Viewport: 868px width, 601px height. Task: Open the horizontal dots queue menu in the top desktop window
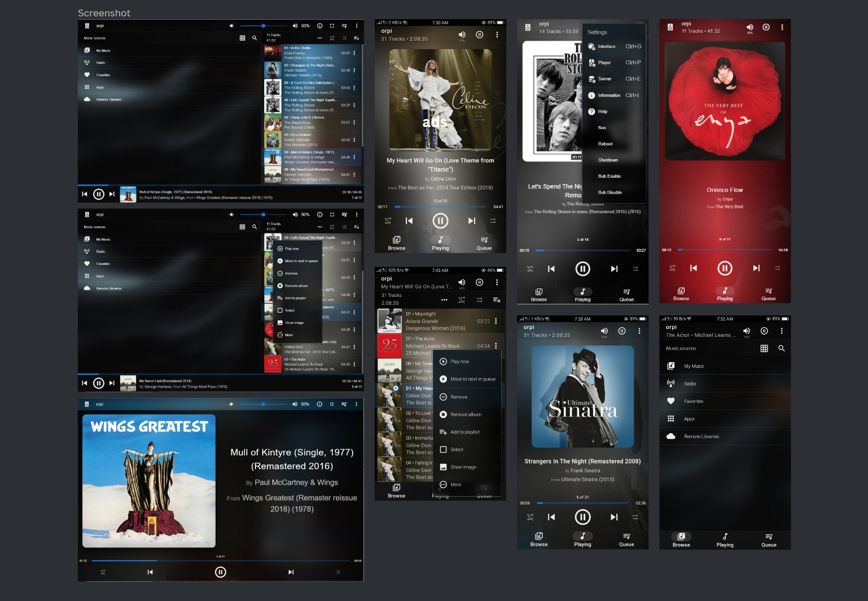(319, 38)
